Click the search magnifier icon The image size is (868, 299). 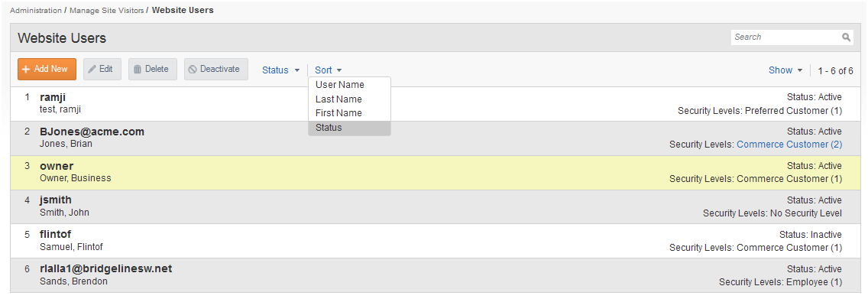click(x=846, y=37)
